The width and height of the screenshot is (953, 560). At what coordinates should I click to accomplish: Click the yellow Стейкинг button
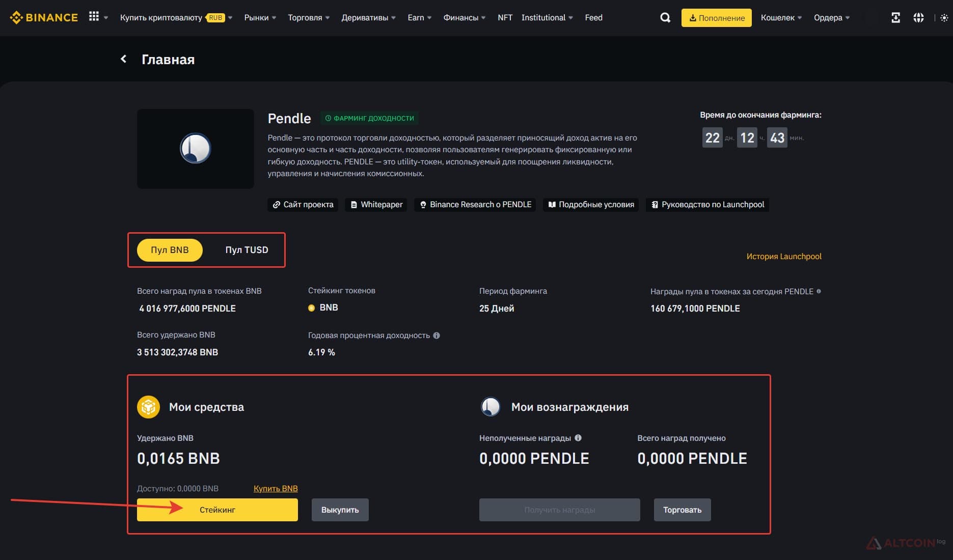[217, 510]
